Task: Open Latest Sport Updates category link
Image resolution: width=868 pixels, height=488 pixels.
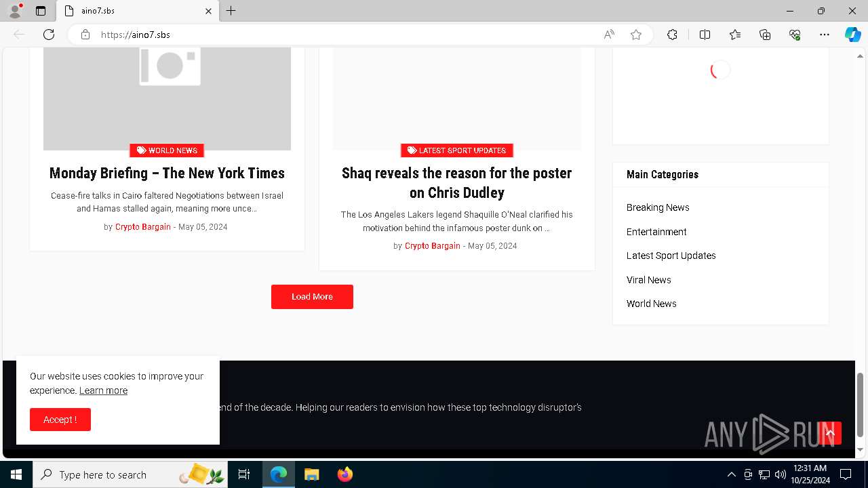Action: [x=671, y=256]
